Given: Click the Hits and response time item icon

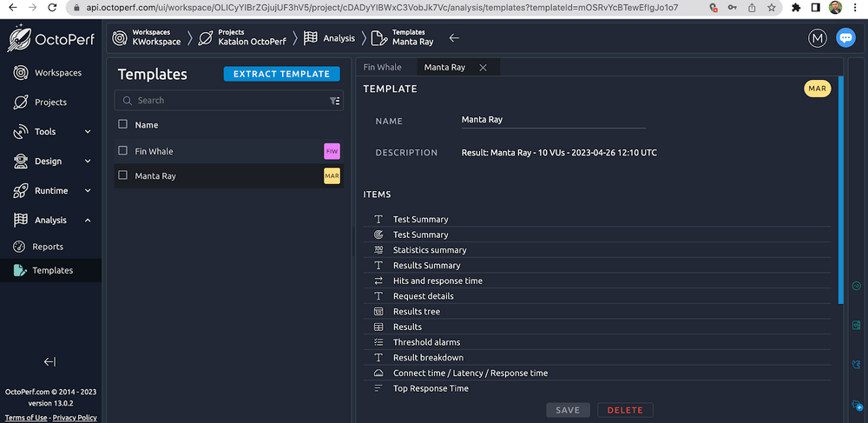Looking at the screenshot, I should click(378, 281).
